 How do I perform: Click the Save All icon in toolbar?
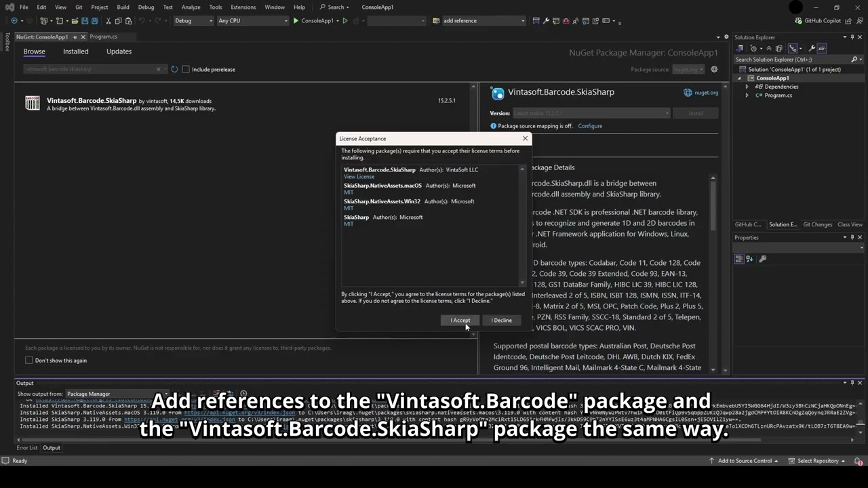[94, 21]
